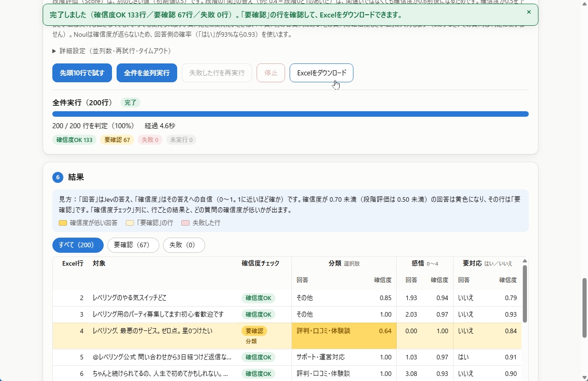
Task: Select the row starting ちゃんと続けられてるの
Action: (287, 374)
